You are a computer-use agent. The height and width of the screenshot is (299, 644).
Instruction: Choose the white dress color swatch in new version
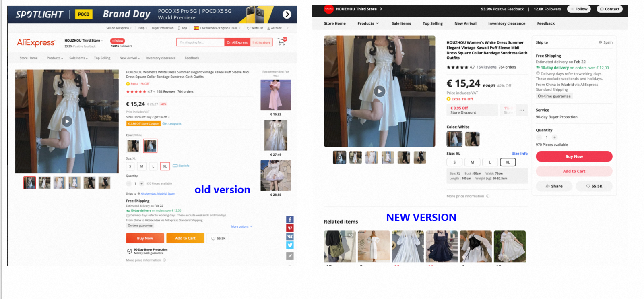[454, 139]
